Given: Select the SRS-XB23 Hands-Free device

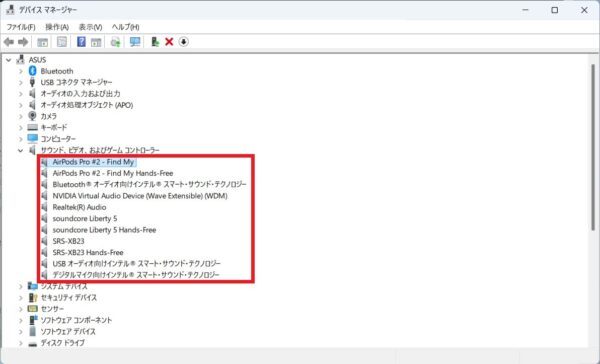Looking at the screenshot, I should click(88, 252).
